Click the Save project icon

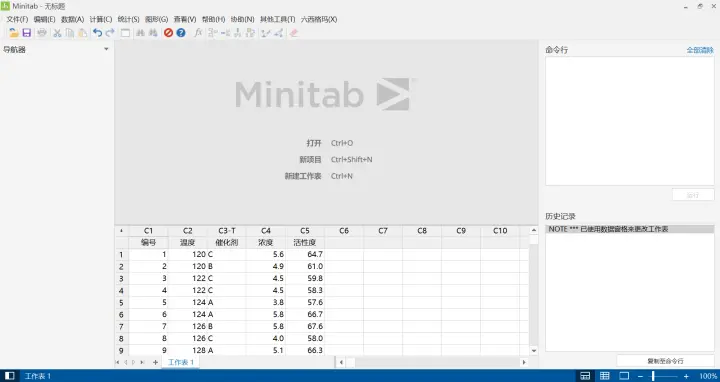point(27,33)
